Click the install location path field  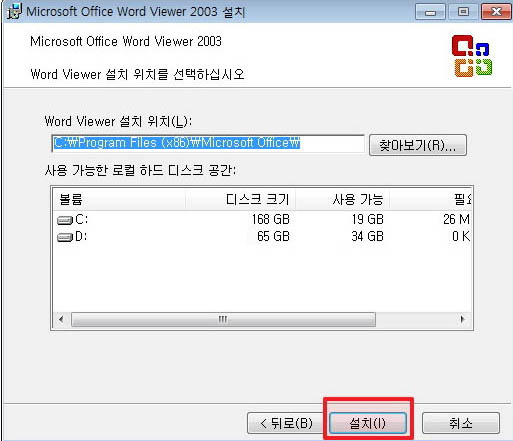point(208,143)
